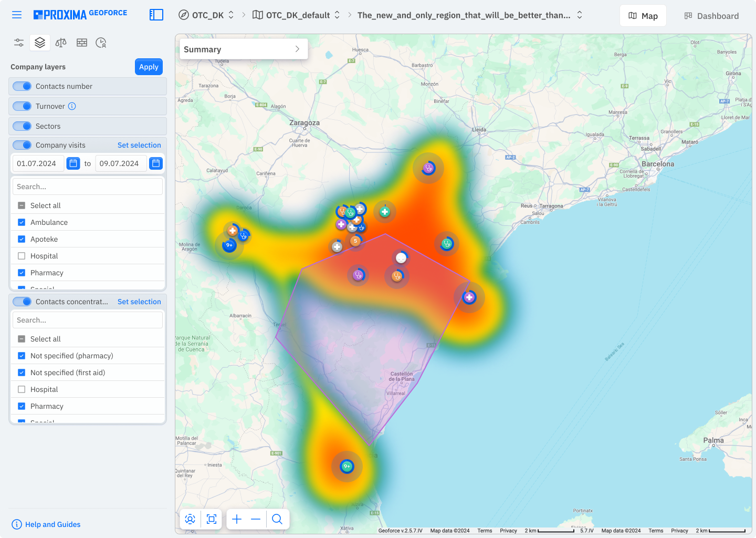Screen dimensions: 756x538
Task: Uncheck the Ambulance checkbox
Action: coord(22,222)
